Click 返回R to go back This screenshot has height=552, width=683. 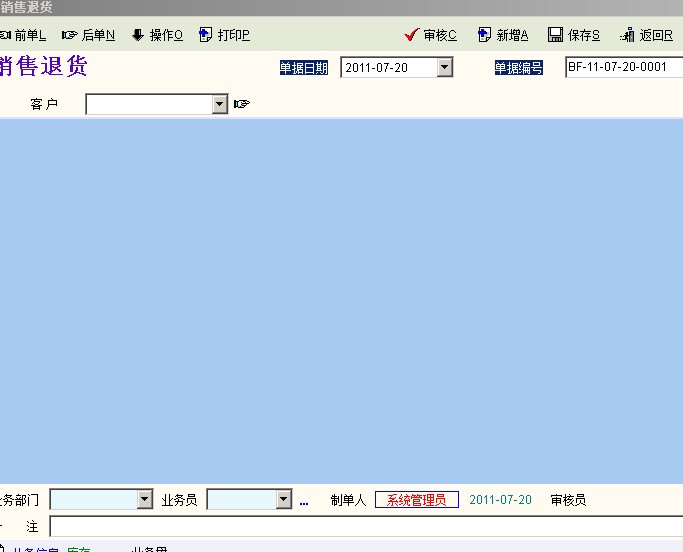click(646, 35)
